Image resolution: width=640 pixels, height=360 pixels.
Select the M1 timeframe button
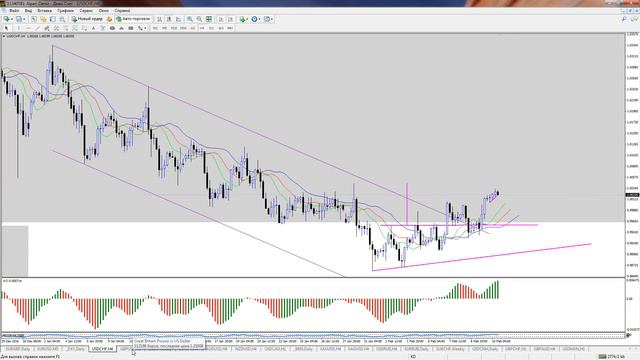coord(155,28)
